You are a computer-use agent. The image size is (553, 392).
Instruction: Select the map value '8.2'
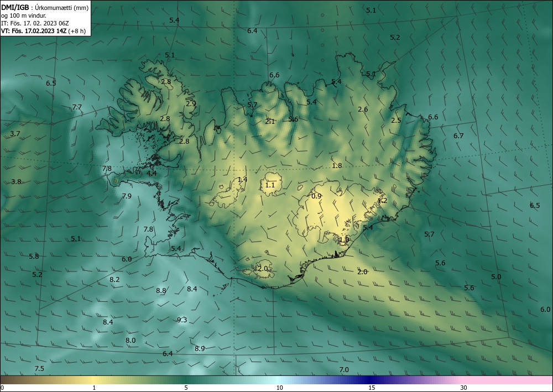click(x=114, y=280)
